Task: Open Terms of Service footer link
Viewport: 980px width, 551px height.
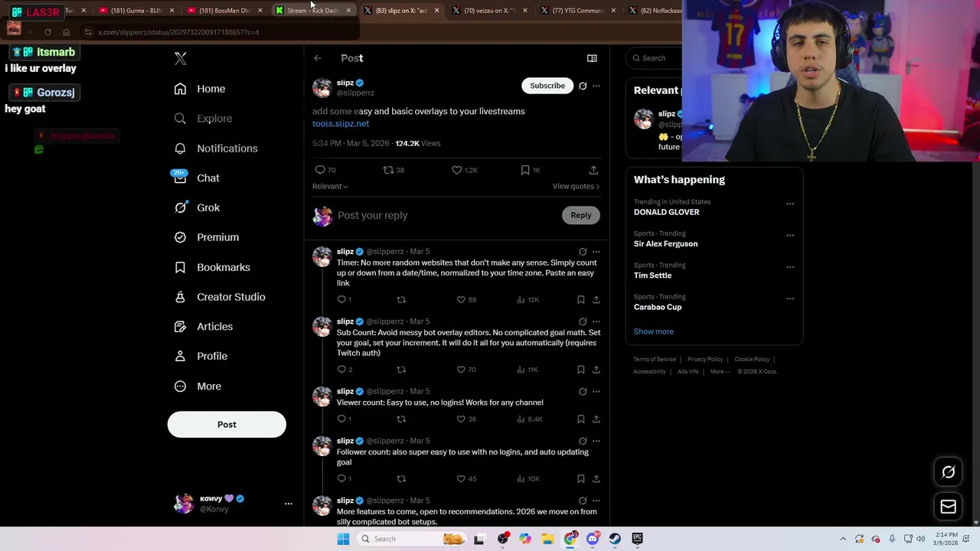Action: pyautogui.click(x=655, y=359)
